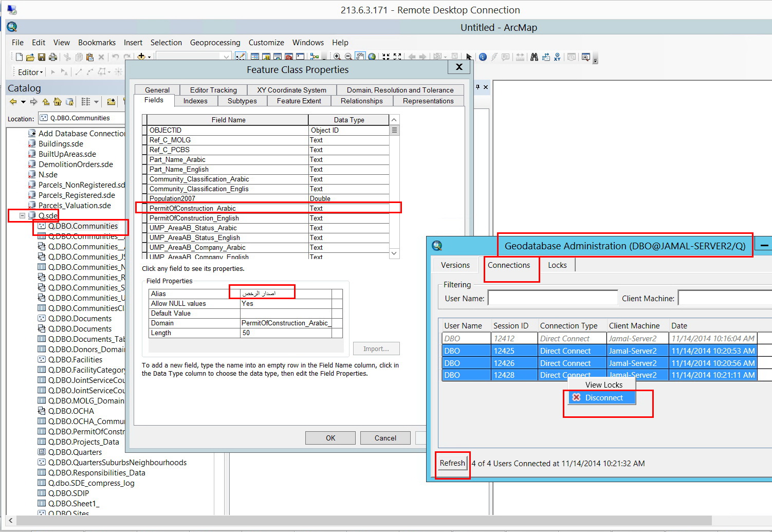Click the Refresh button
Image resolution: width=772 pixels, height=532 pixels.
tap(452, 463)
